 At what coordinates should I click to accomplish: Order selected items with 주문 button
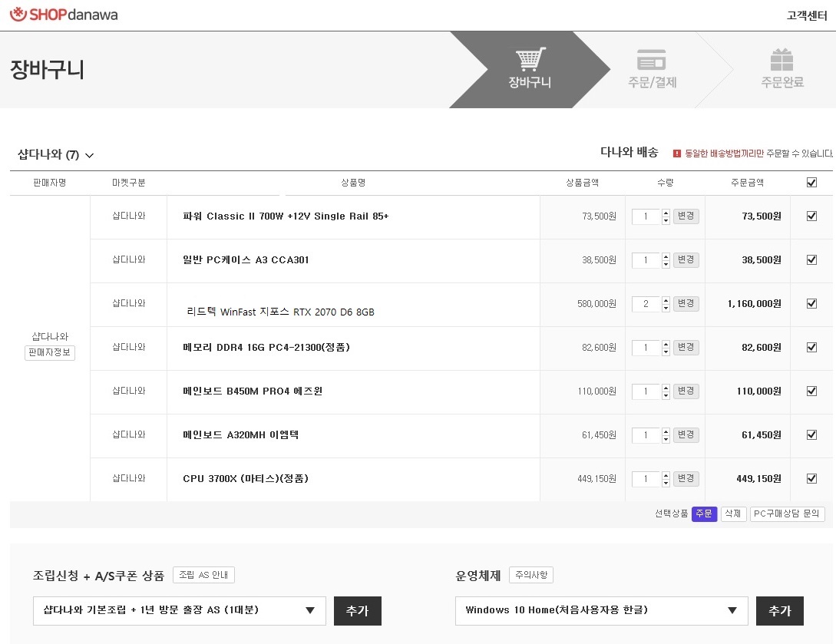[704, 514]
